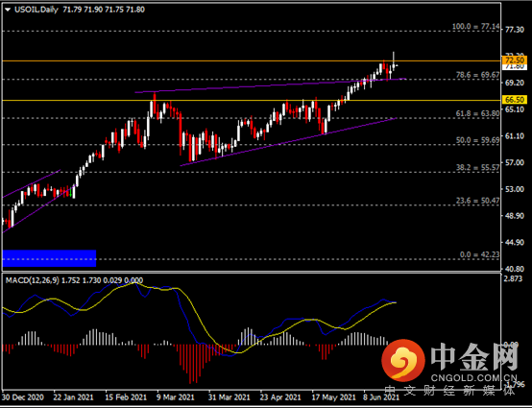The image size is (532, 408).
Task: Select the orange horizontal line at 72.50
Action: pyautogui.click(x=252, y=61)
